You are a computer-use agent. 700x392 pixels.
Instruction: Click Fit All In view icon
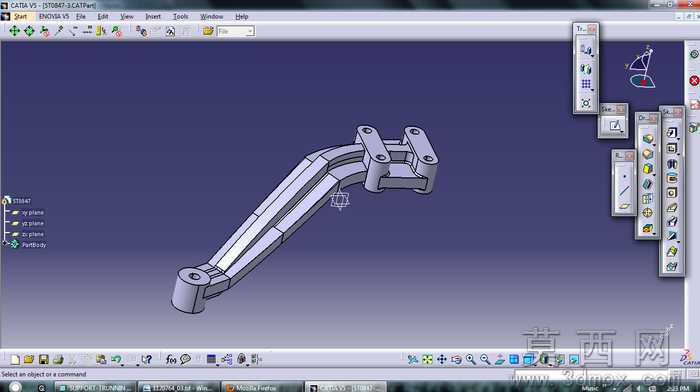[x=427, y=359]
